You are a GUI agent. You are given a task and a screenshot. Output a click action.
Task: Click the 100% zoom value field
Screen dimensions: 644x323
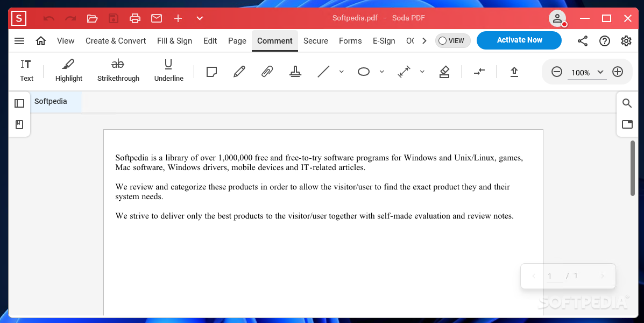point(581,73)
